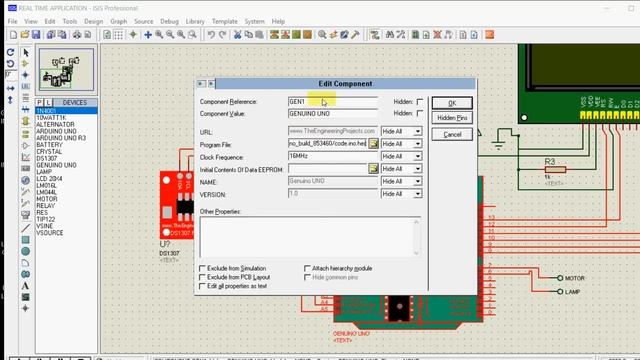Screen dimensions: 640x360
Task: Select ARDUINO UNO R3 in devices list
Action: (61, 138)
